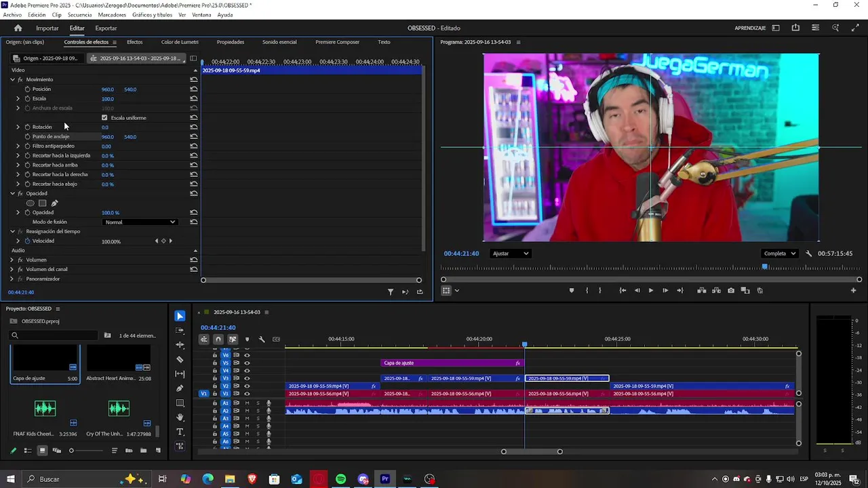Switch to Sonido esencial tab
The height and width of the screenshot is (488, 868).
pyautogui.click(x=279, y=42)
